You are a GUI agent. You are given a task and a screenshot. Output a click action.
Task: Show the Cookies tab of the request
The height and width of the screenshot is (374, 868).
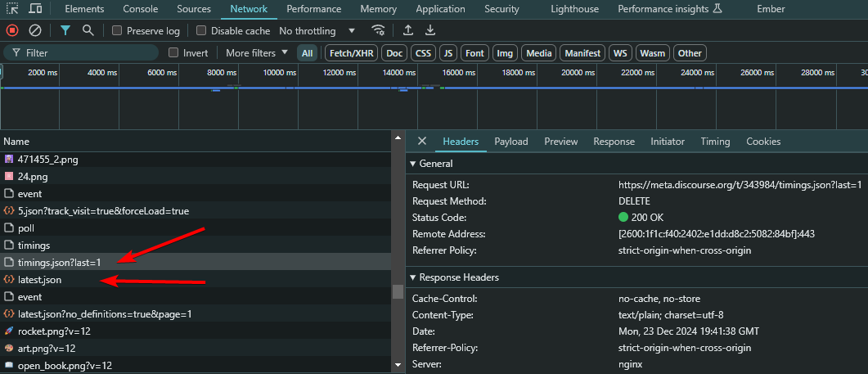pyautogui.click(x=763, y=142)
